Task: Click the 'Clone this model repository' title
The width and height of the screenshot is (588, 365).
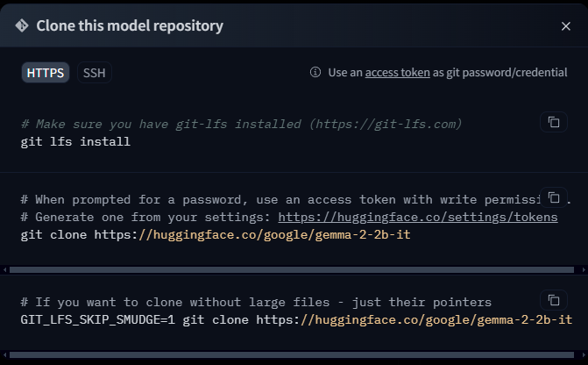Action: point(130,26)
